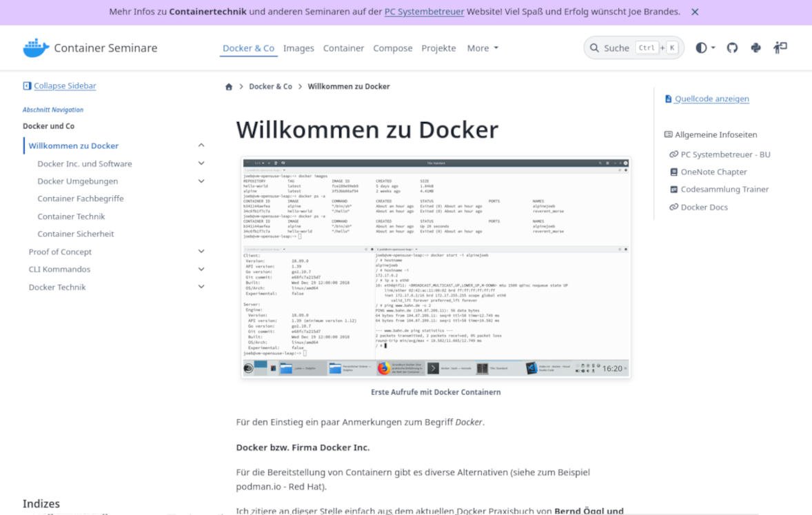Click the Docker terminal screenshot image
Viewport: 812px width, 515px height.
click(x=436, y=267)
